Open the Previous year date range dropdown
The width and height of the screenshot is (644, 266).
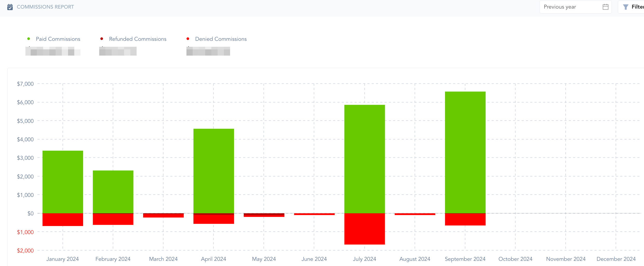(571, 7)
